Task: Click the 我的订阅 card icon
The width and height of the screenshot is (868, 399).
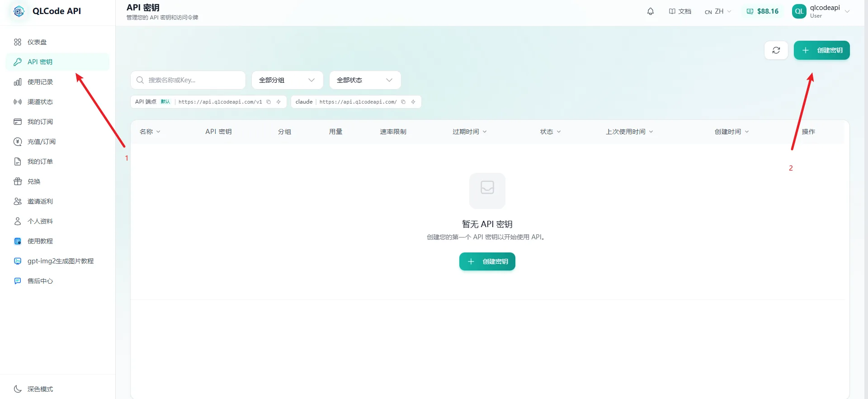Action: [x=18, y=122]
